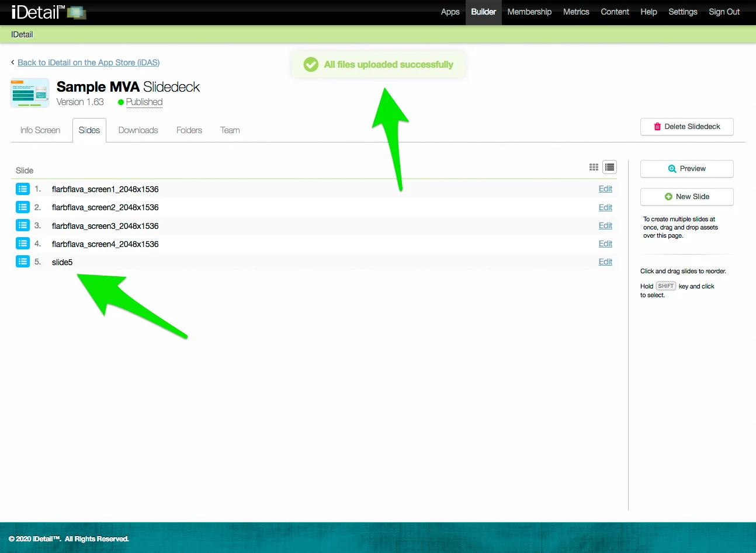Click the Published status link
The width and height of the screenshot is (756, 553).
pos(144,102)
